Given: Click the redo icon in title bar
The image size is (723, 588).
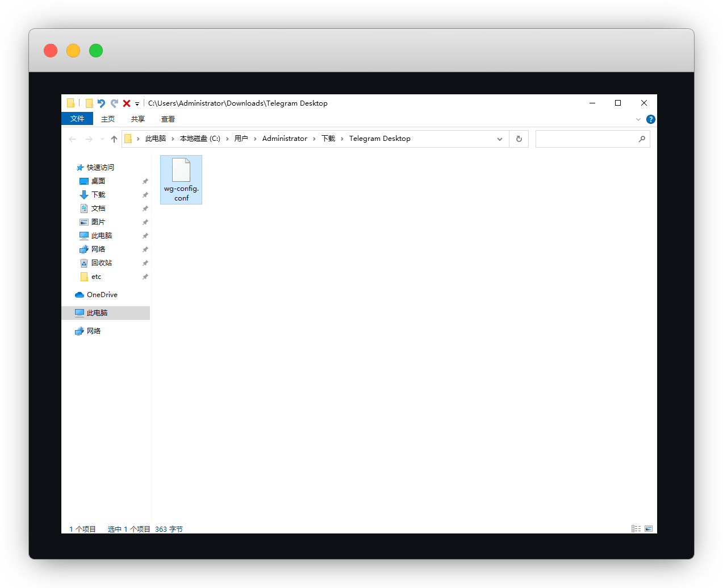Looking at the screenshot, I should [x=114, y=103].
